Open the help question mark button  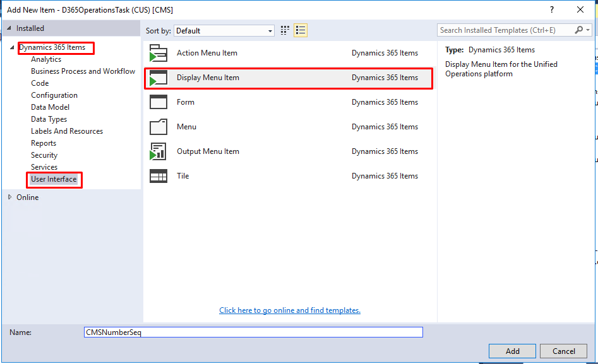coord(551,10)
